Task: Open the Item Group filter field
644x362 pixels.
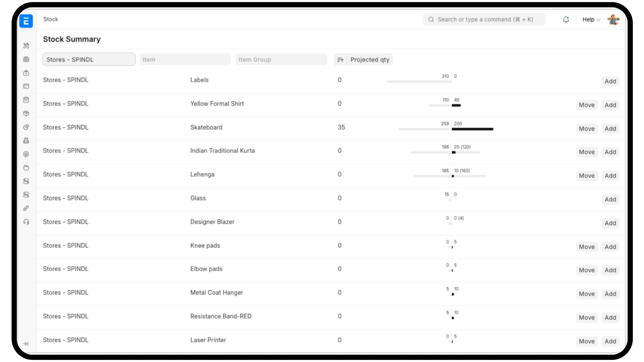Action: point(281,60)
